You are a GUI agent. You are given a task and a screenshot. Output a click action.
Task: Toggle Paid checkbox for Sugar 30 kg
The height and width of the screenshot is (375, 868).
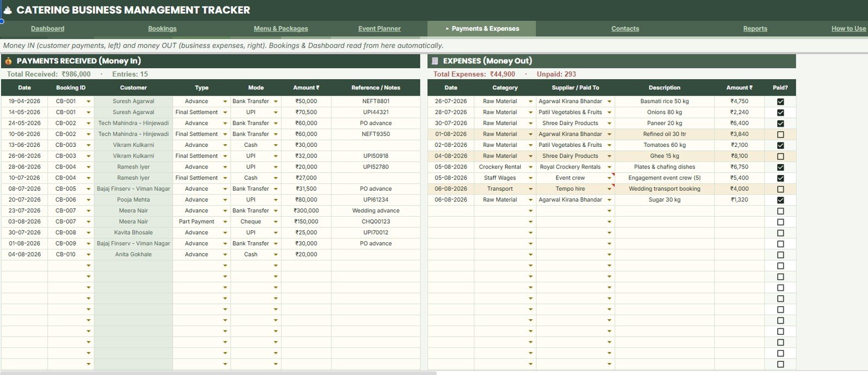[x=780, y=200]
